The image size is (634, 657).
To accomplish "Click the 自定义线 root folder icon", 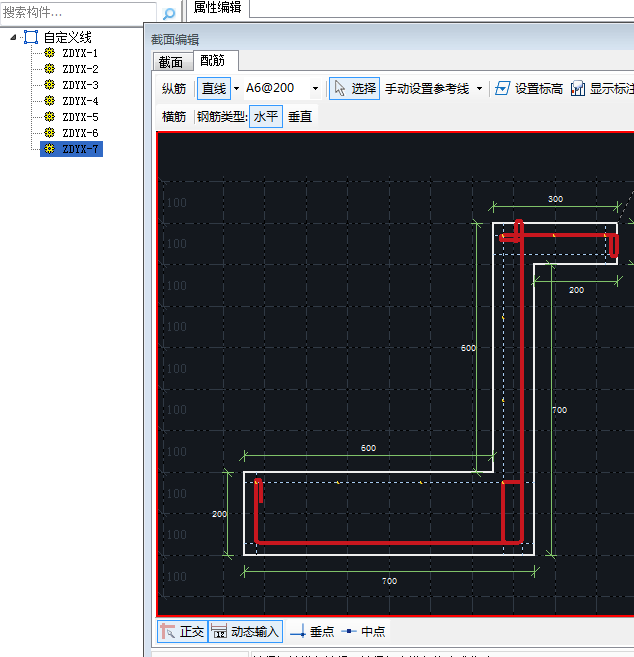I will [31, 37].
